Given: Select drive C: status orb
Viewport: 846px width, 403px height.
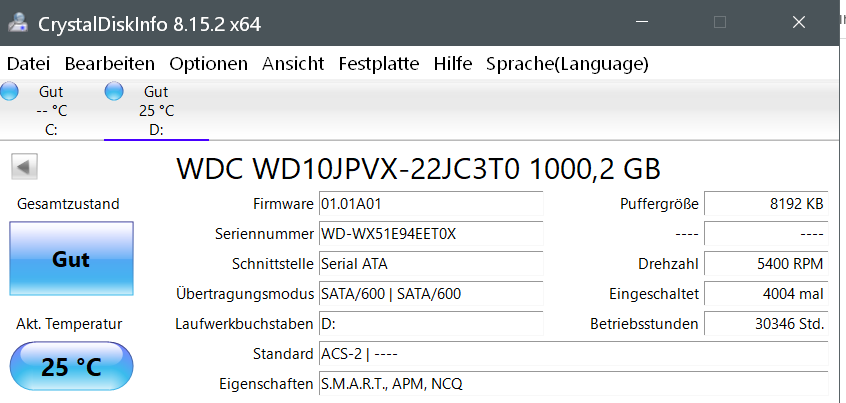Looking at the screenshot, I should (x=10, y=92).
